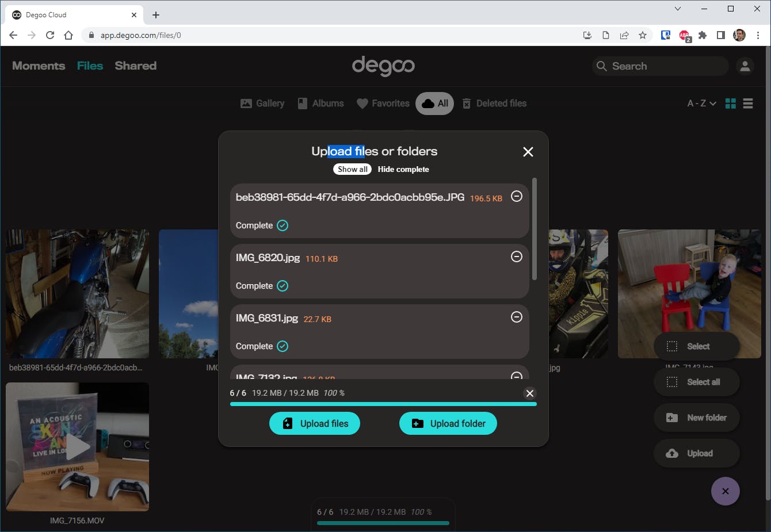771x532 pixels.
Task: Cancel upload progress with the X icon
Action: click(x=530, y=393)
